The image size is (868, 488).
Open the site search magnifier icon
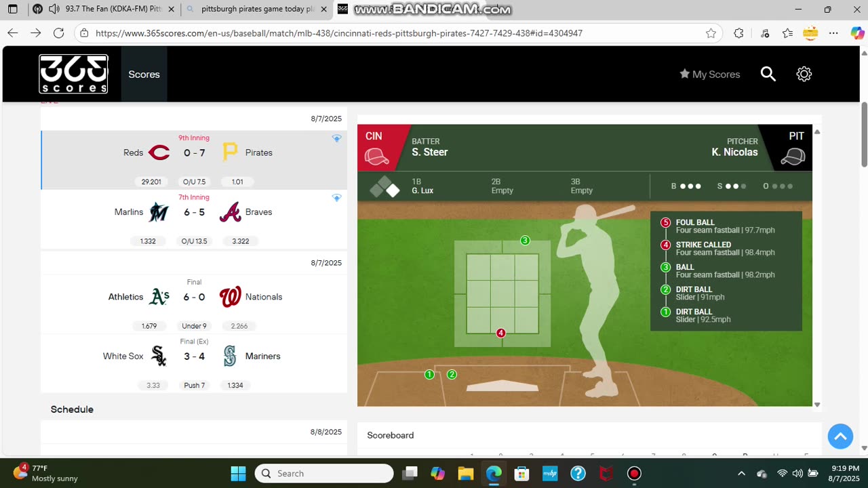[x=768, y=74]
